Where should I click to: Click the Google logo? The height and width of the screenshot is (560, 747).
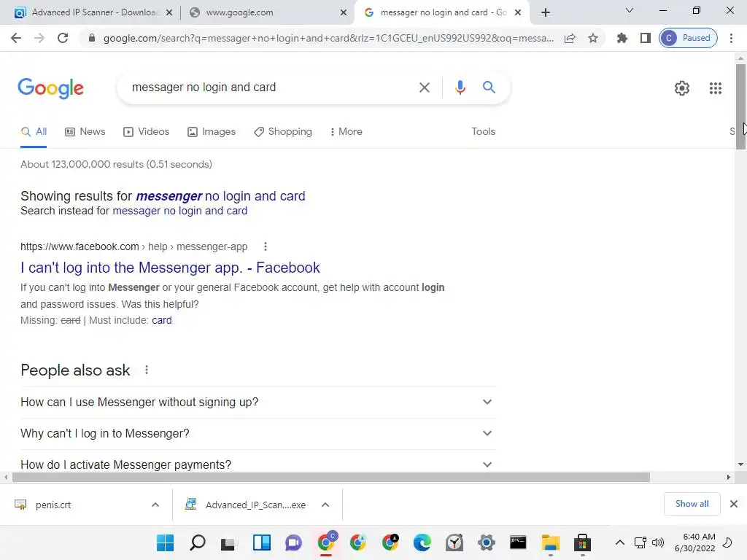click(x=50, y=88)
